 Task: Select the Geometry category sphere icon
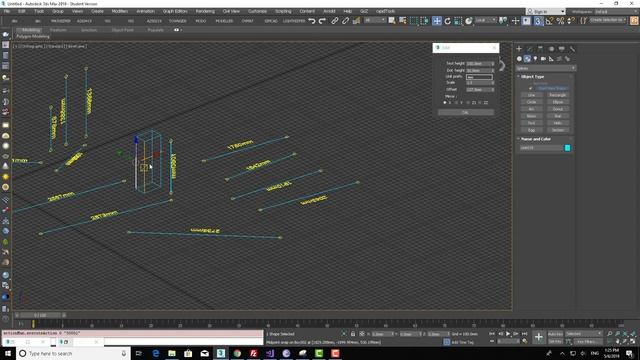click(x=519, y=59)
